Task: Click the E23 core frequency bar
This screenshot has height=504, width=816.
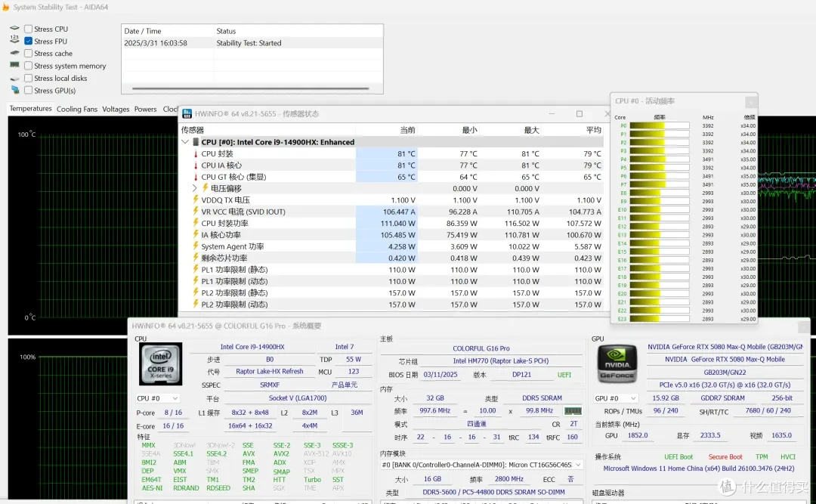Action: click(660, 319)
